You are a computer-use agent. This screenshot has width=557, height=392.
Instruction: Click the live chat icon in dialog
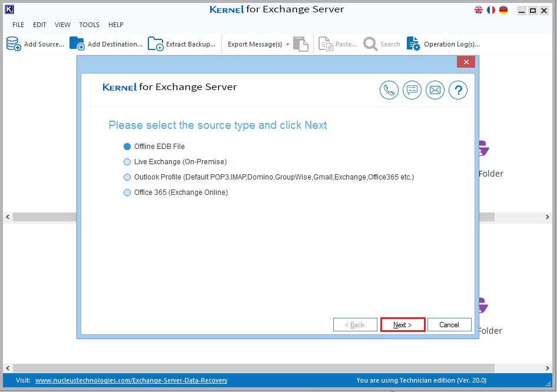coord(412,90)
